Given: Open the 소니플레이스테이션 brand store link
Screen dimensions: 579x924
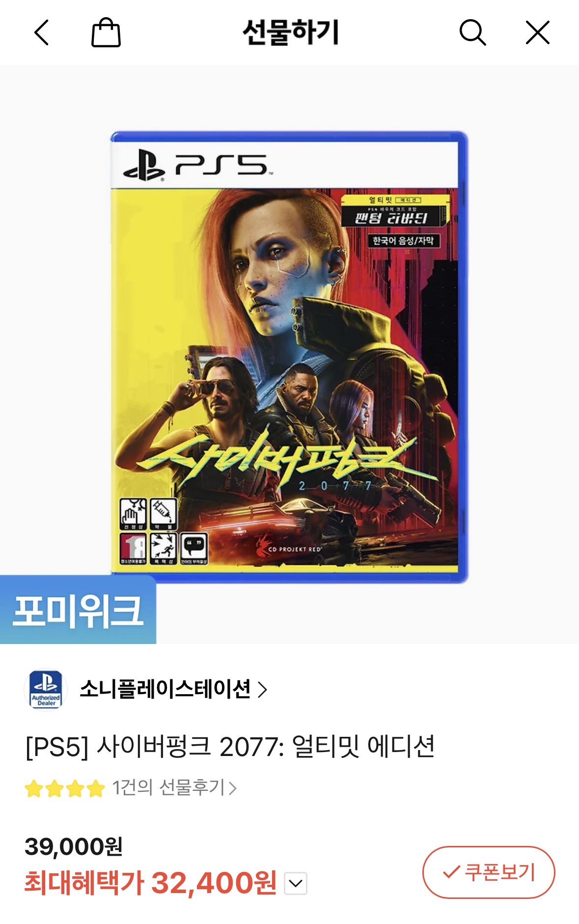Looking at the screenshot, I should (x=165, y=689).
